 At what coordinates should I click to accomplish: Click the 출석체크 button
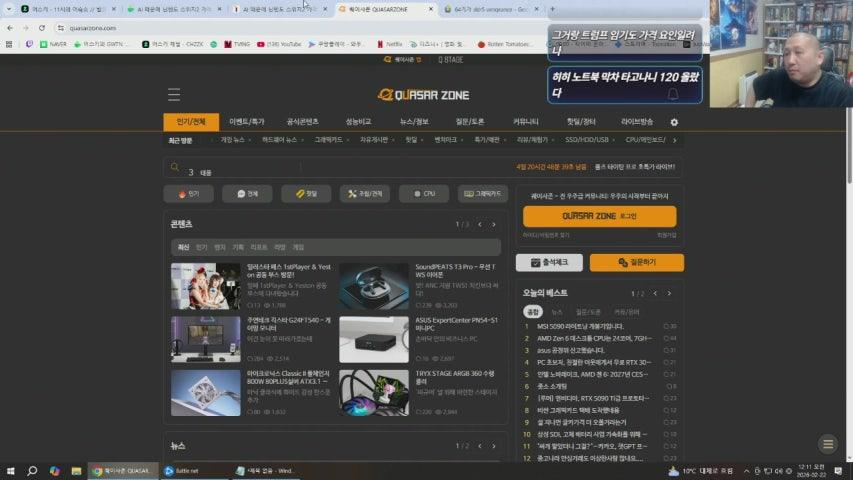coord(549,263)
